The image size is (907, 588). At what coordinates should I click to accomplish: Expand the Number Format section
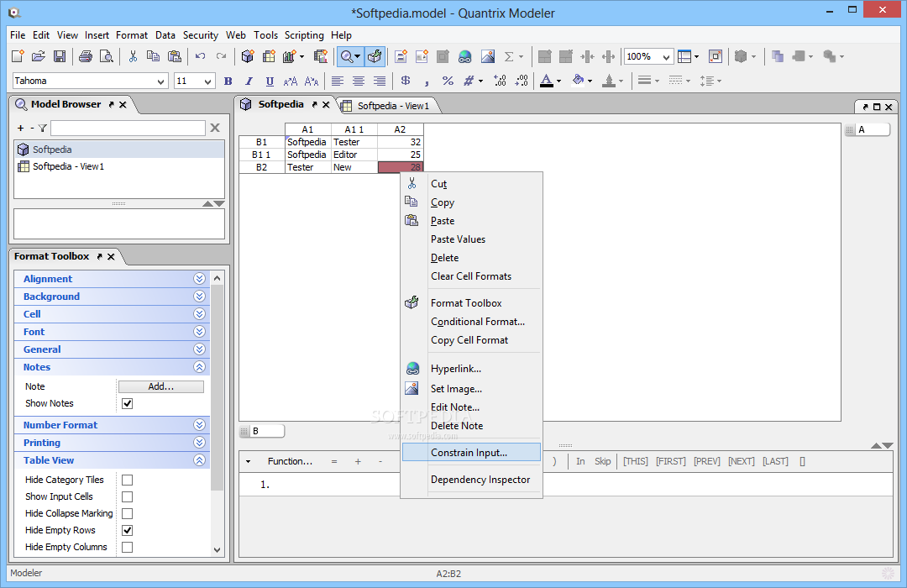click(x=200, y=425)
